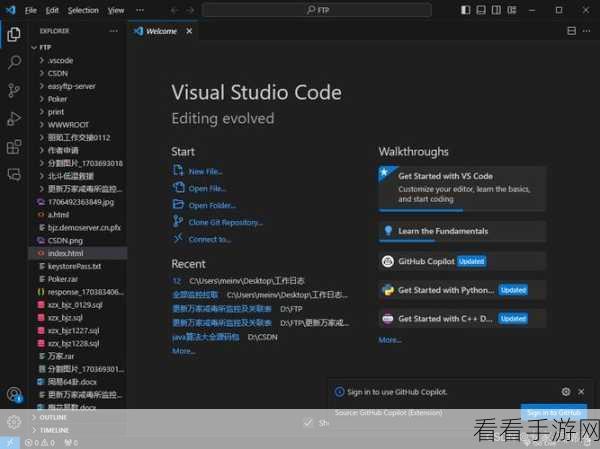Expand the TIMELINE section

coord(78,430)
